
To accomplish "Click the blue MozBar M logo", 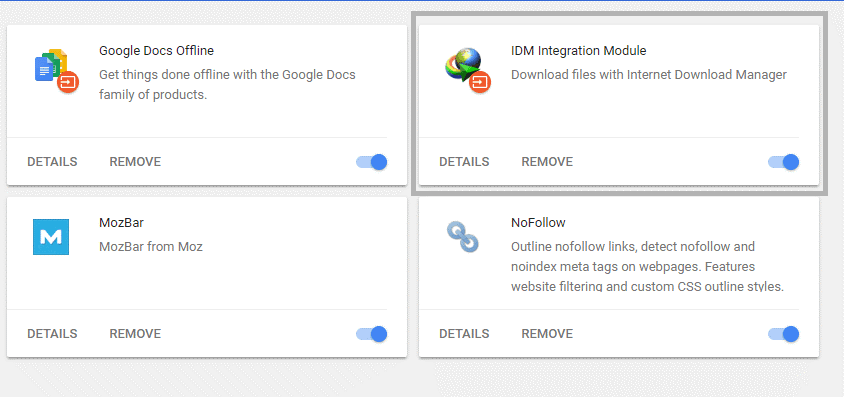I will click(51, 237).
